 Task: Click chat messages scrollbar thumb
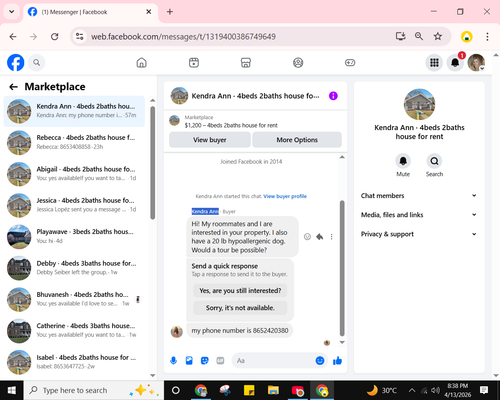[x=342, y=268]
